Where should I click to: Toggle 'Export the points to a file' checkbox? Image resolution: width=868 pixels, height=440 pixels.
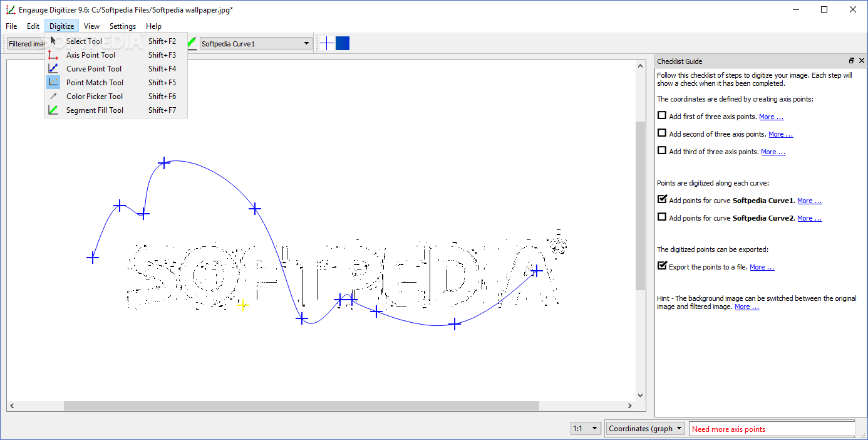pos(662,266)
